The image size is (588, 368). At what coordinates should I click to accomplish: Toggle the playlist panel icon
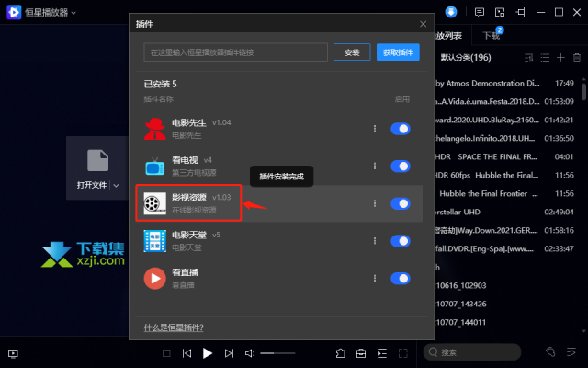click(382, 353)
